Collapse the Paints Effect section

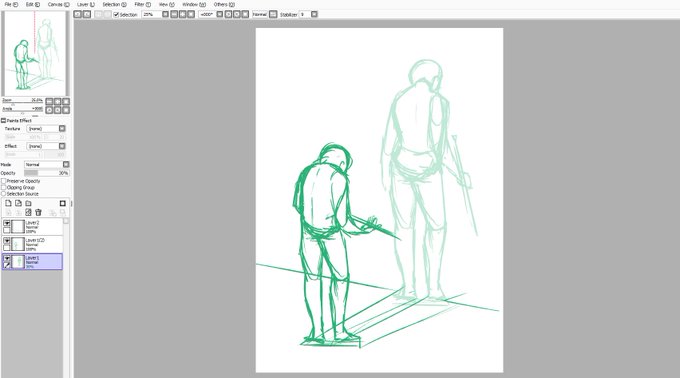pyautogui.click(x=3, y=121)
